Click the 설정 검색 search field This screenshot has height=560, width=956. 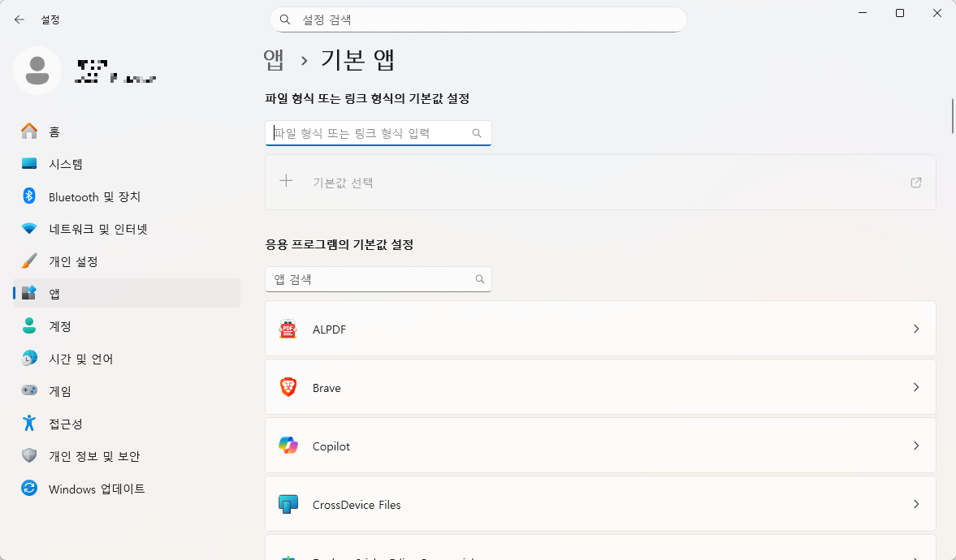point(478,19)
